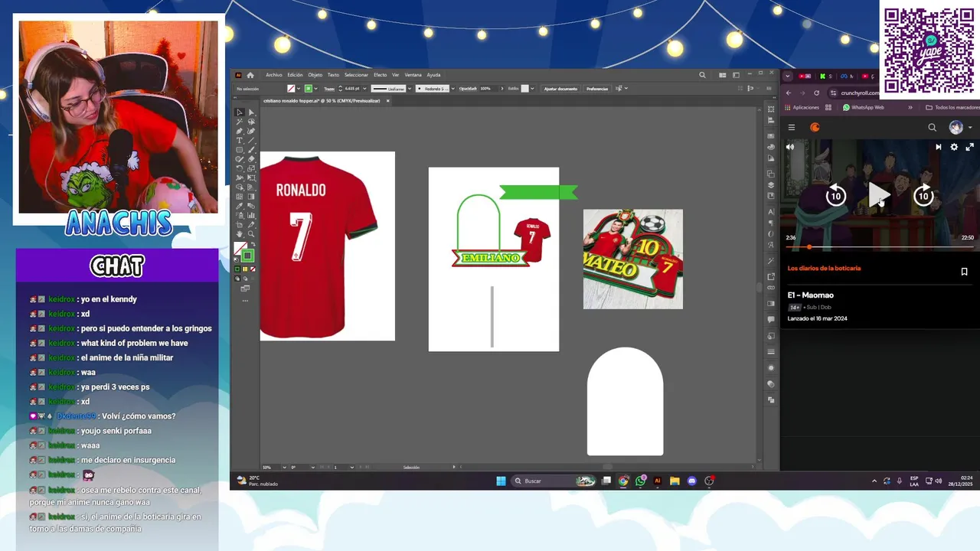Open the Uniforme width profile dropdown

410,89
